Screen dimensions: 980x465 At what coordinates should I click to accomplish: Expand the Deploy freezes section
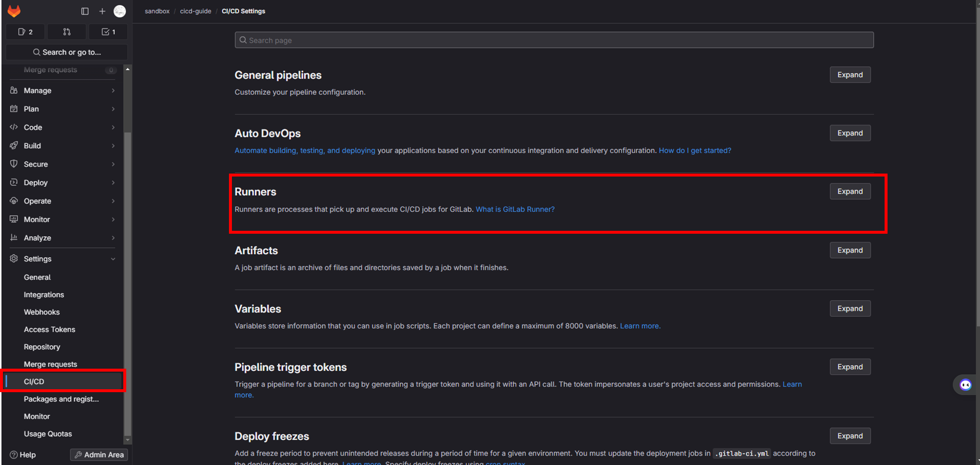tap(850, 436)
